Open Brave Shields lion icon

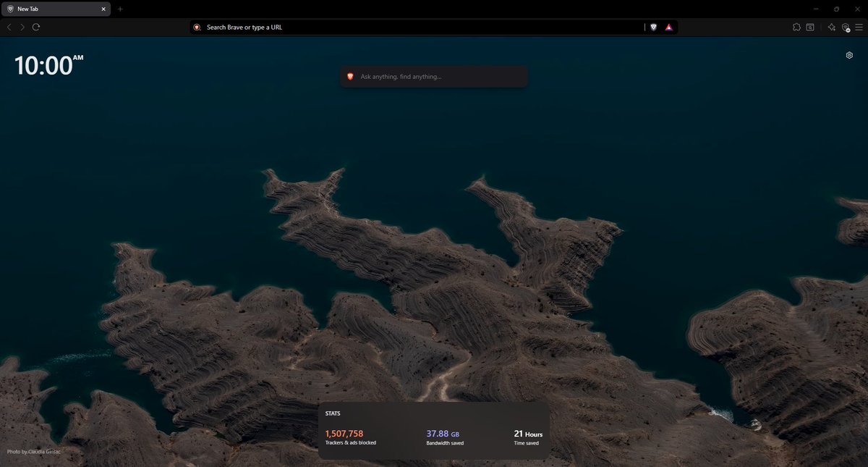tap(653, 27)
